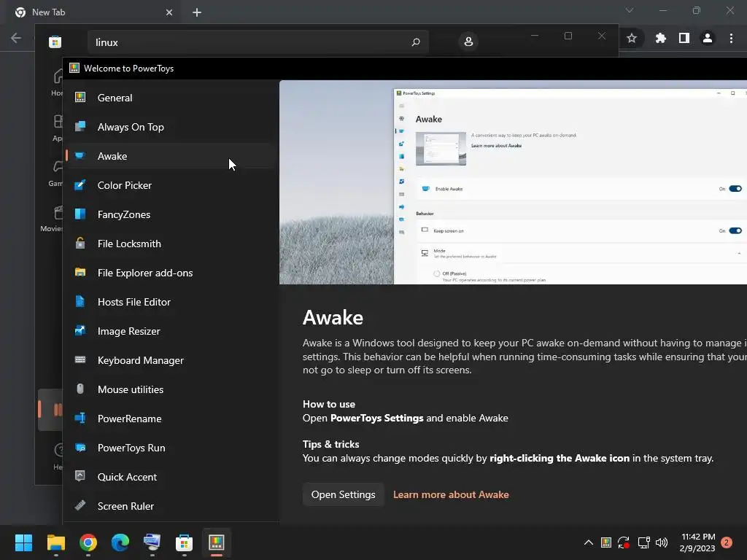Open the clock showing 11:42 PM

[697, 542]
